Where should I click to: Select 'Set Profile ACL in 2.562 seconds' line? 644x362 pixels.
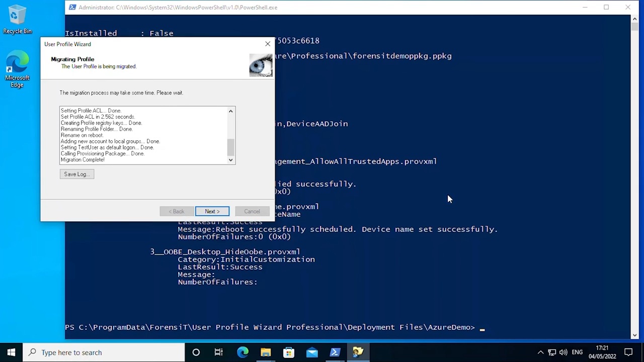point(98,117)
